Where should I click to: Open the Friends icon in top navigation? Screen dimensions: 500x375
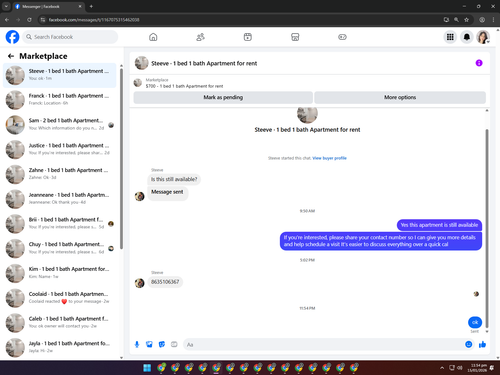pyautogui.click(x=200, y=37)
